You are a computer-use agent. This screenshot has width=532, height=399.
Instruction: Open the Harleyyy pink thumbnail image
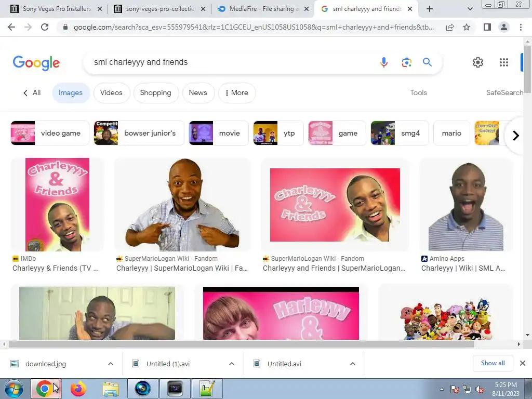coord(281,313)
